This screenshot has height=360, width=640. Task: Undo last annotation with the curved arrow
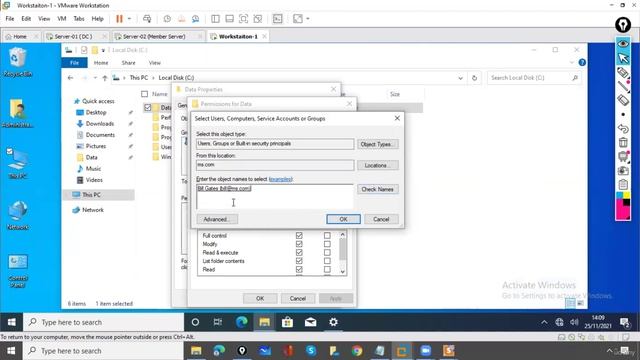[x=623, y=129]
